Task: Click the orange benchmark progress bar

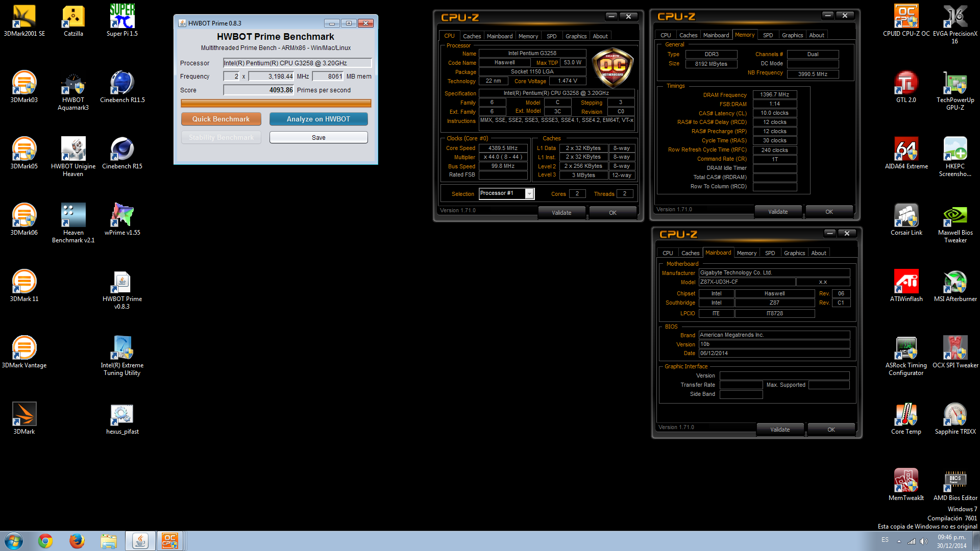Action: click(276, 103)
